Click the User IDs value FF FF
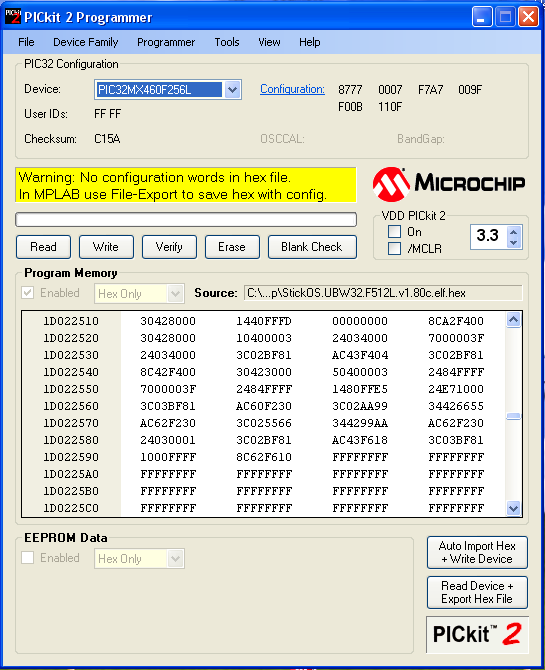Screen dimensions: 545x670 coord(108,114)
